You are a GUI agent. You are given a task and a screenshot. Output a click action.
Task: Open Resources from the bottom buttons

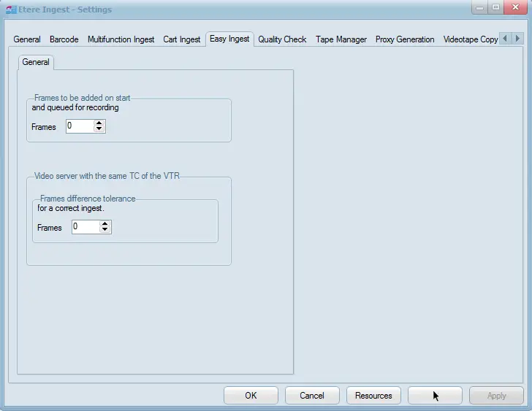pyautogui.click(x=373, y=396)
